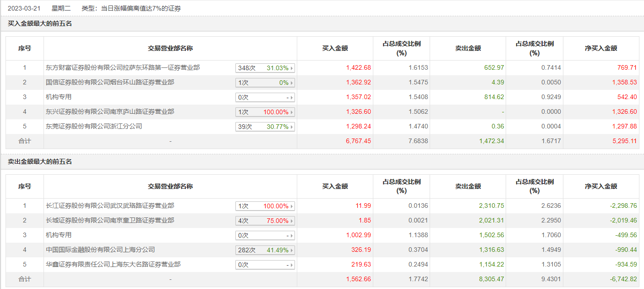This screenshot has width=644, height=289.
Task: Click 买入金额最大的前五名 section header
Action: (40, 24)
